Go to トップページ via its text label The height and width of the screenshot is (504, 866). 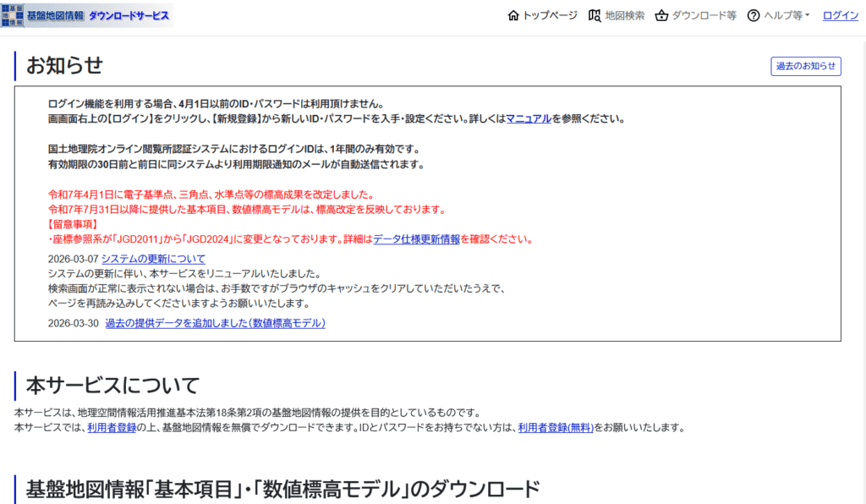click(550, 15)
